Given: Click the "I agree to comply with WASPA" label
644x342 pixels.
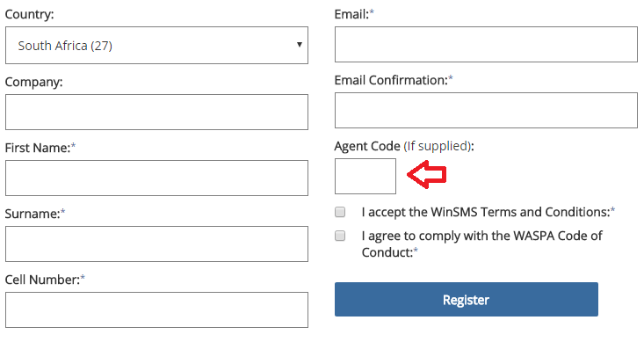Looking at the screenshot, I should tap(481, 244).
